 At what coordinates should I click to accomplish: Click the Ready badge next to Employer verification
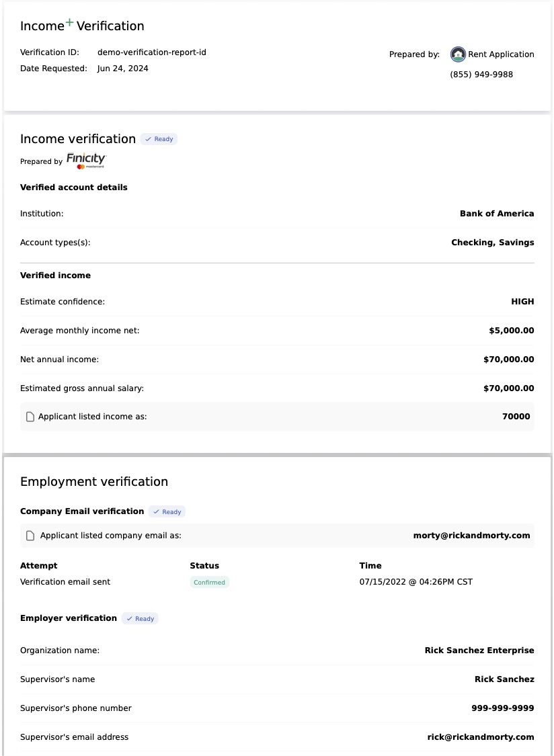point(140,619)
